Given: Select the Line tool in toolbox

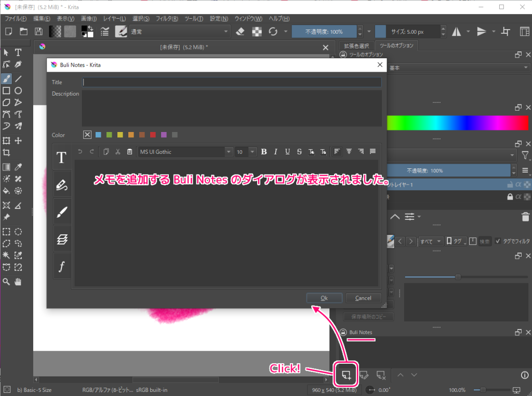Looking at the screenshot, I should pos(18,78).
